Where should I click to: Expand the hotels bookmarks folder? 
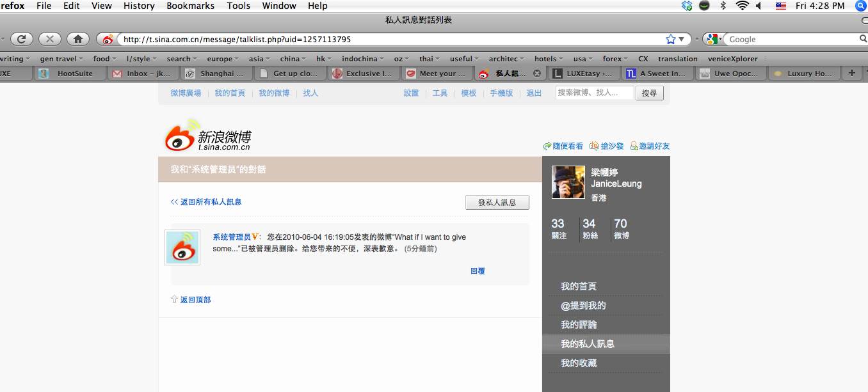point(549,59)
